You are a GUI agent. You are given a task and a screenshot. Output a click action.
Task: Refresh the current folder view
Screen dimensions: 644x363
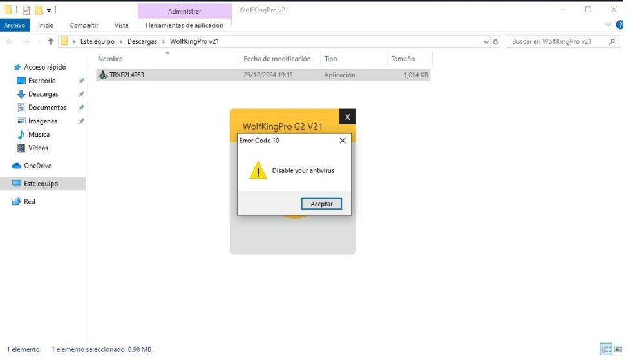(496, 41)
